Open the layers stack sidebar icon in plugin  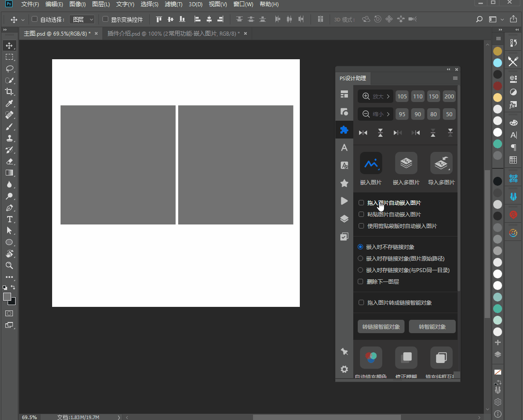(344, 219)
